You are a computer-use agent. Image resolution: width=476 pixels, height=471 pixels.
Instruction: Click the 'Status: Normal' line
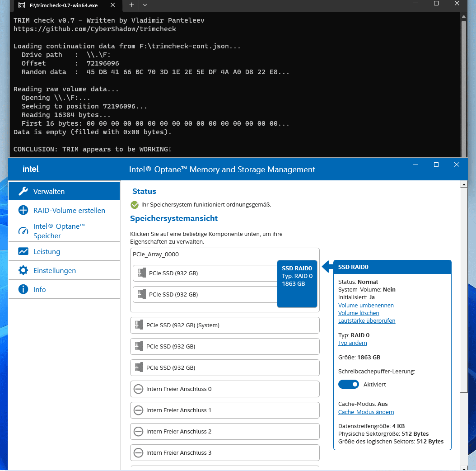pos(358,282)
